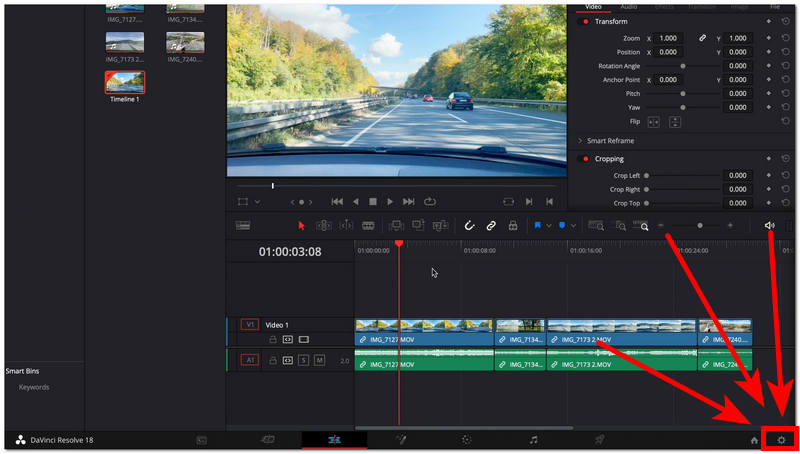Jump to next edit point

point(529,201)
